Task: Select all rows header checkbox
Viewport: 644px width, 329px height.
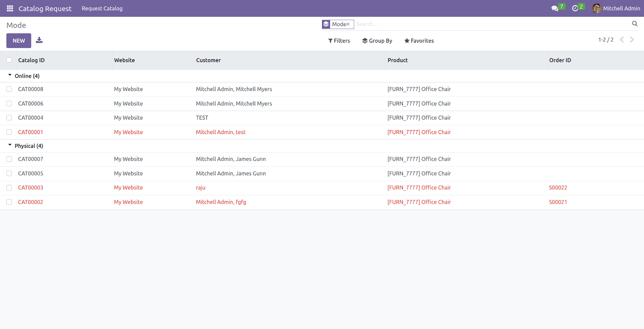Action: [9, 60]
